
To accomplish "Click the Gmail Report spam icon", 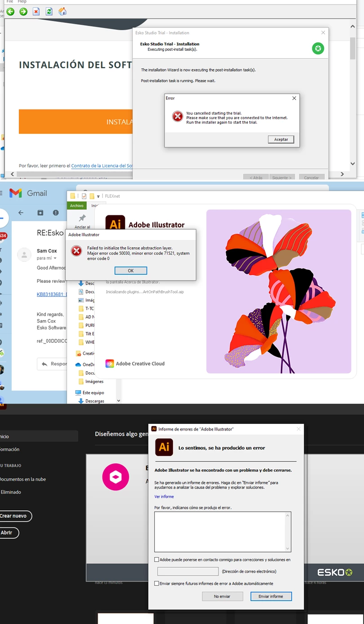I will coord(56,213).
